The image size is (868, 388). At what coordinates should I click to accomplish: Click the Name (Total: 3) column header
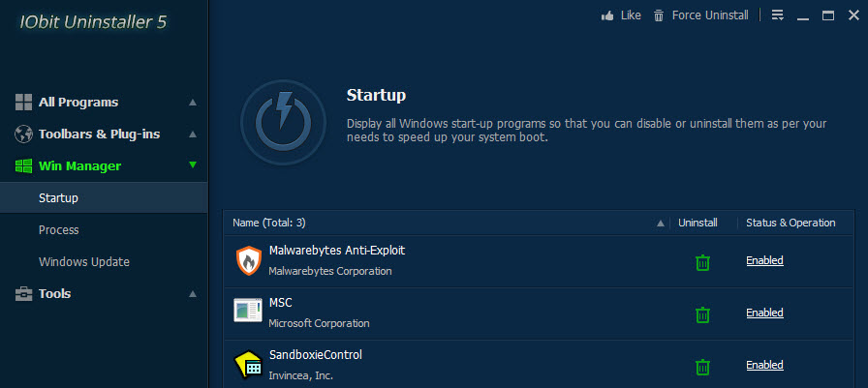[x=269, y=223]
